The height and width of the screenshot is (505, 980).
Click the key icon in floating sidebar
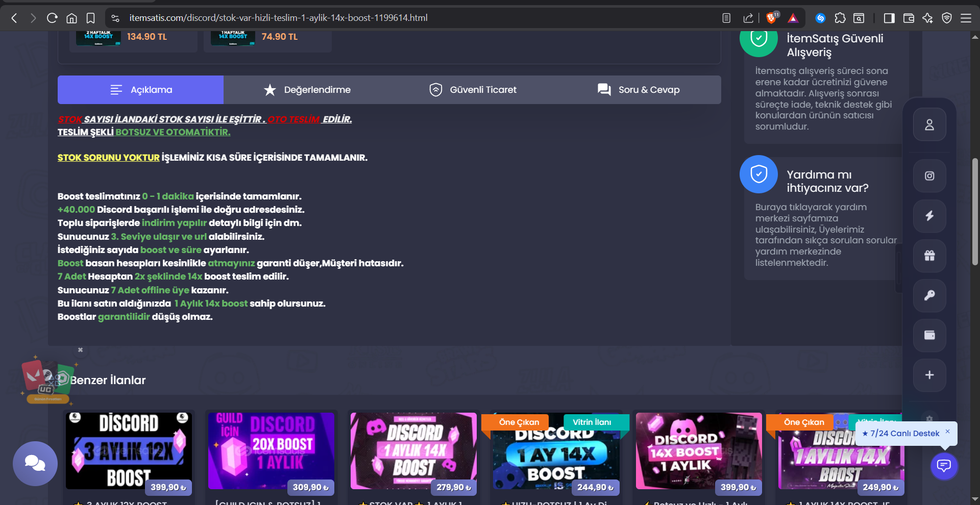click(929, 295)
